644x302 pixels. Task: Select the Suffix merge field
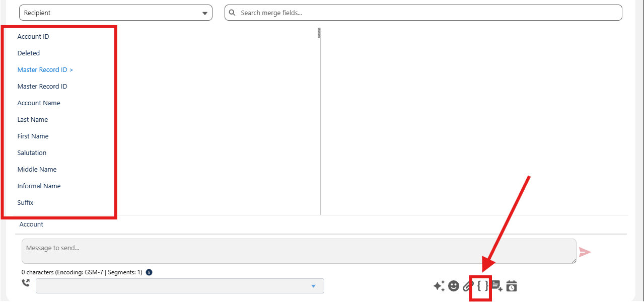coord(26,202)
